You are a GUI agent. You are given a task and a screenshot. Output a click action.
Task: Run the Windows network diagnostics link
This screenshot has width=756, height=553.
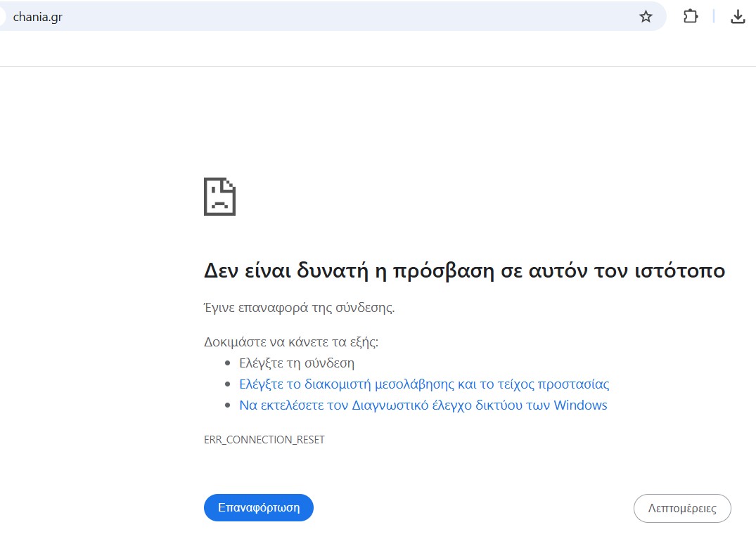[423, 405]
